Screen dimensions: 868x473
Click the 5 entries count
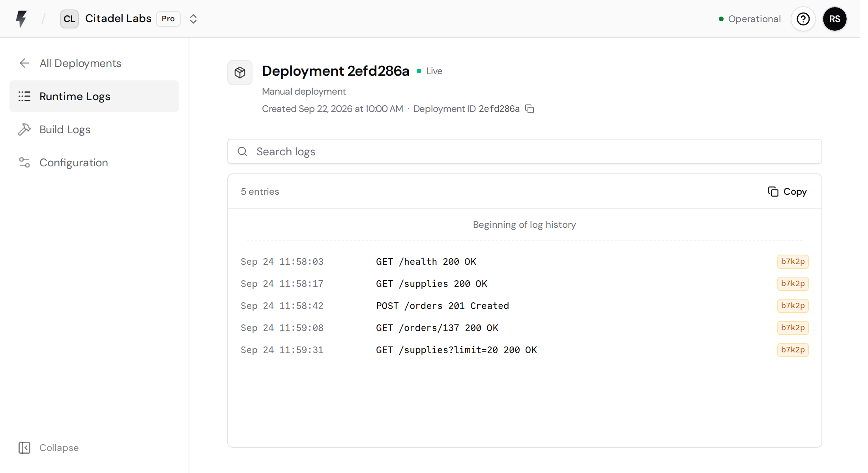260,192
